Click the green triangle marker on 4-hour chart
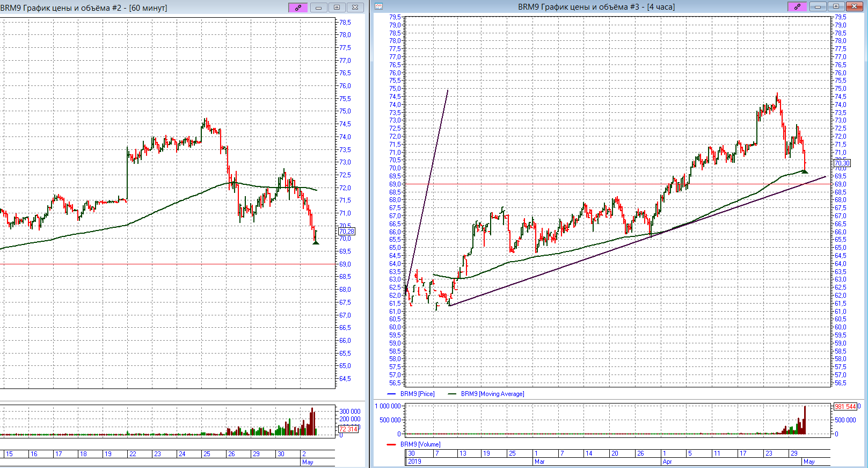This screenshot has width=868, height=468. coord(804,171)
